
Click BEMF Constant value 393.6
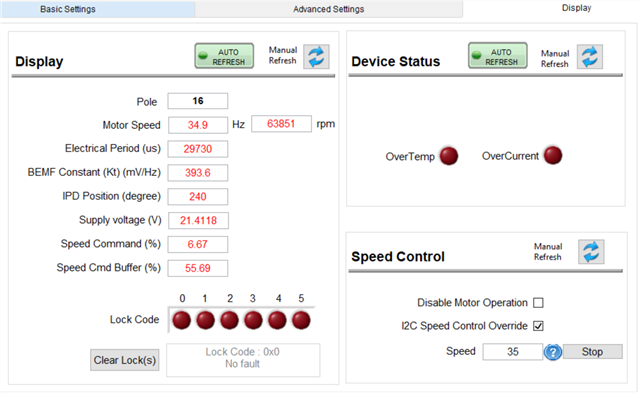(x=198, y=173)
